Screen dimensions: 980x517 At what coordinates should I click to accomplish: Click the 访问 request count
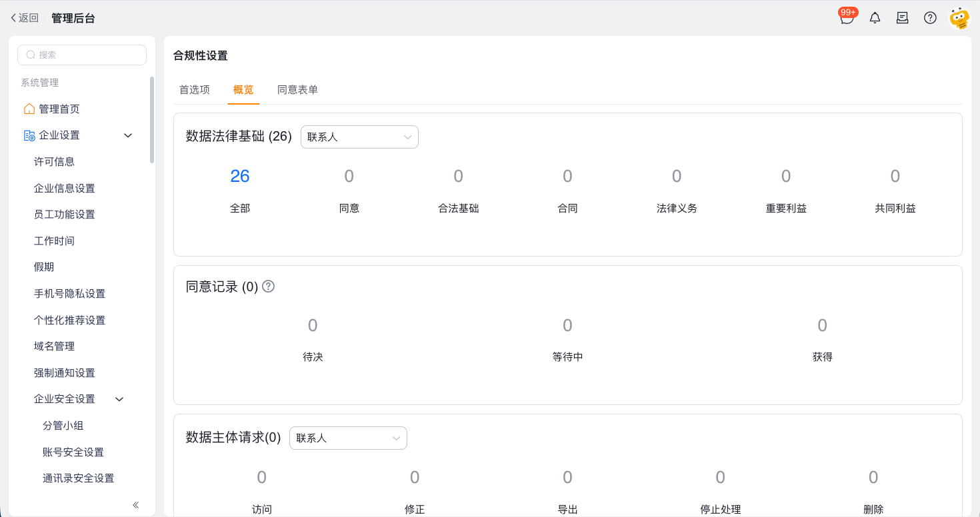click(262, 477)
